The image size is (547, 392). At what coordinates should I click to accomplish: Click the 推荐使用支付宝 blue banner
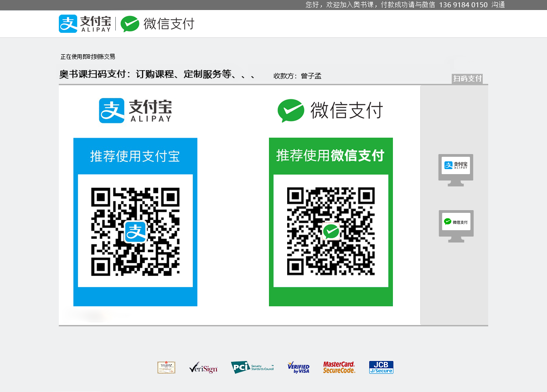[x=135, y=156]
